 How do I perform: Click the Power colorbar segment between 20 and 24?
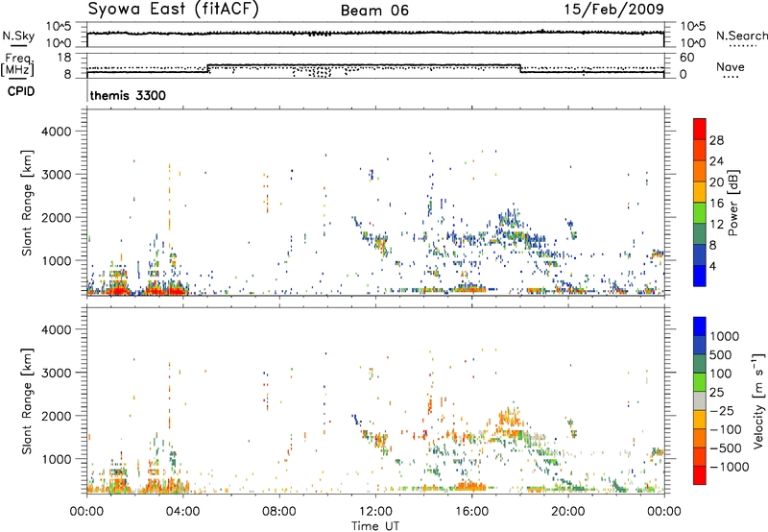click(x=700, y=171)
